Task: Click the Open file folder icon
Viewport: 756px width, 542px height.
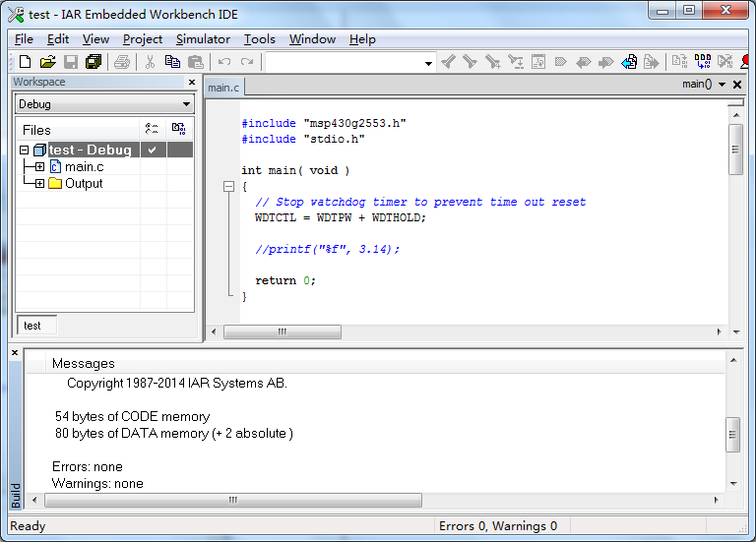Action: point(47,62)
